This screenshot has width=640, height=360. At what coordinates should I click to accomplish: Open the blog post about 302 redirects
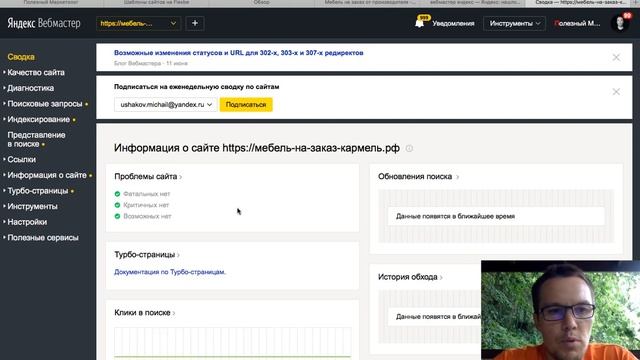pyautogui.click(x=238, y=53)
